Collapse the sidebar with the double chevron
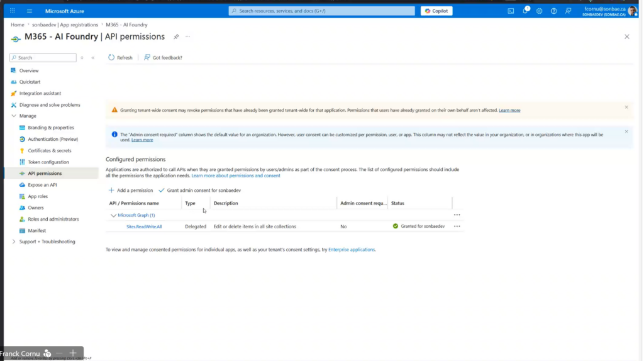Screen dimensions: 644x361 coord(93,58)
